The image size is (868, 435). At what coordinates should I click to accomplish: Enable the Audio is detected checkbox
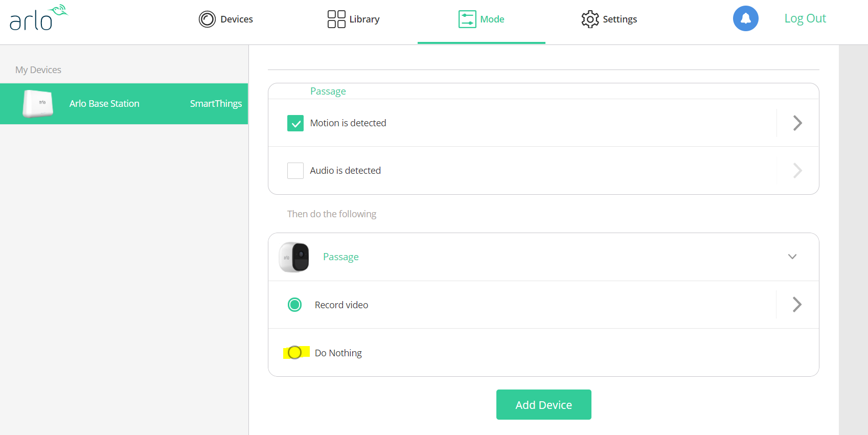(x=295, y=171)
